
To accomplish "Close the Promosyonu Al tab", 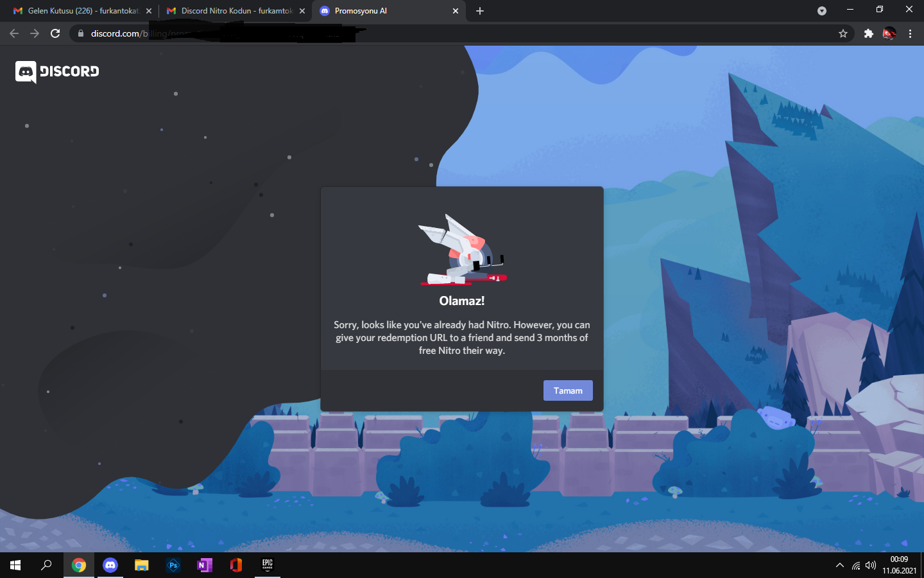I will [x=456, y=11].
